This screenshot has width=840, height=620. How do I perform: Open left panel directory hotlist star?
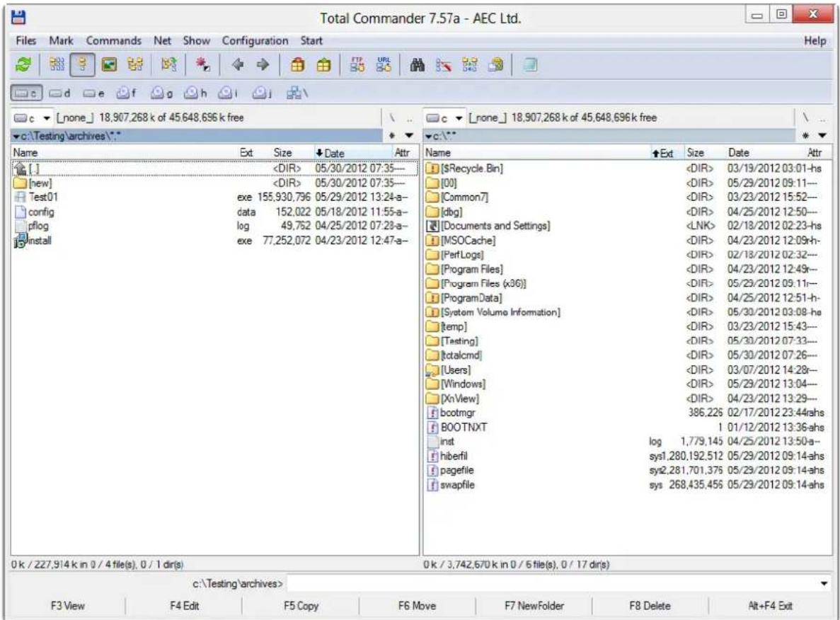pos(392,136)
